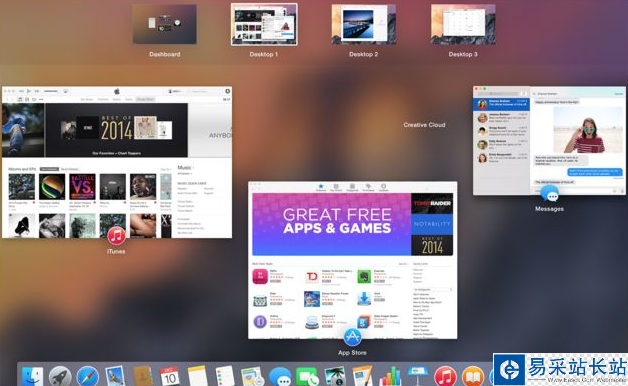The image size is (628, 386).
Task: Click iTunes badge icon under iTunes window
Action: 116,235
